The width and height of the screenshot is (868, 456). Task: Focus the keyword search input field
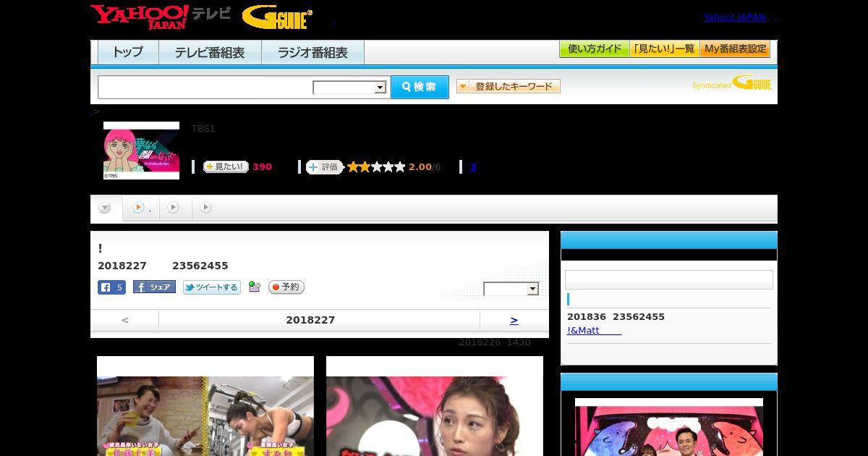[205, 87]
